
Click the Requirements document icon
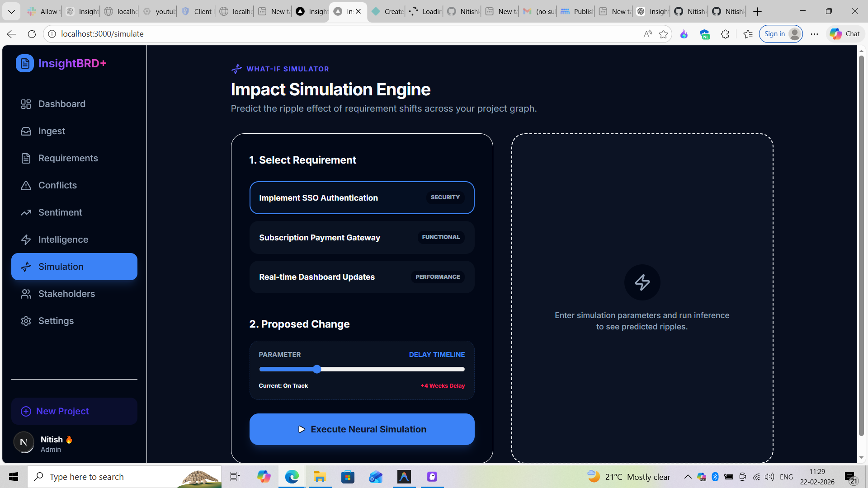26,158
